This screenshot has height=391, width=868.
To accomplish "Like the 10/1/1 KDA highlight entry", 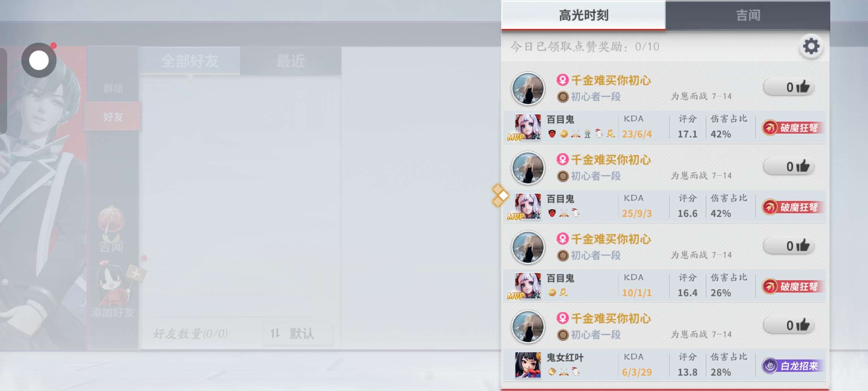I will click(789, 246).
